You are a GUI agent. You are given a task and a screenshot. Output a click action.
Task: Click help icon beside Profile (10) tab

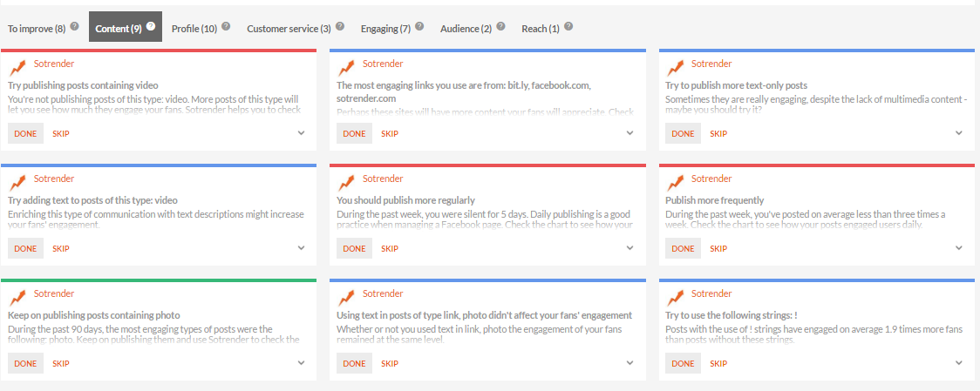point(226,27)
